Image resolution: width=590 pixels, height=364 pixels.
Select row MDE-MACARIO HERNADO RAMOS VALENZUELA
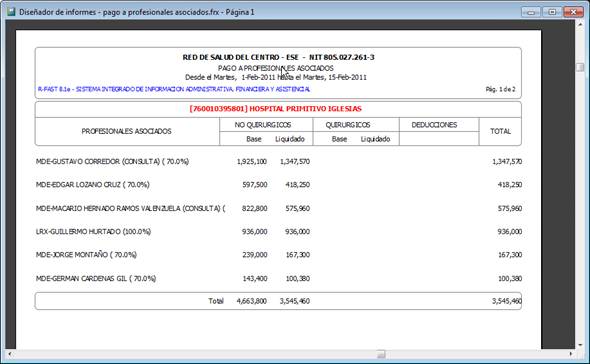click(x=278, y=208)
